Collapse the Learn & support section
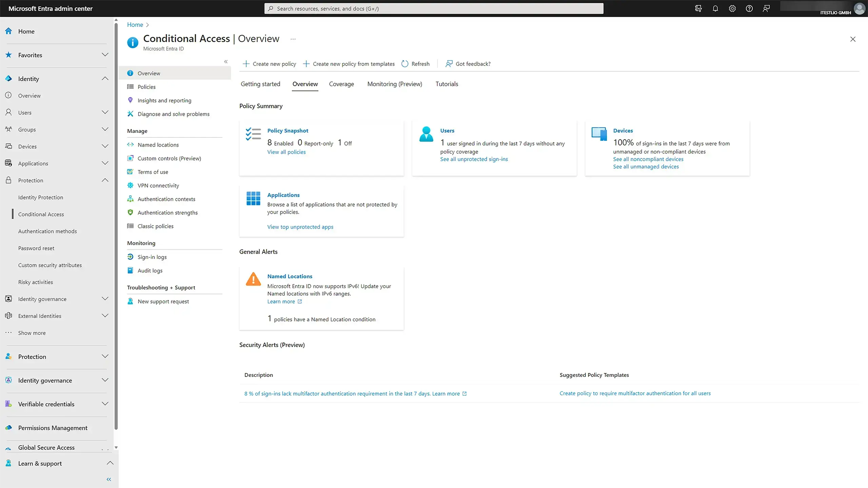The height and width of the screenshot is (488, 868). click(110, 463)
